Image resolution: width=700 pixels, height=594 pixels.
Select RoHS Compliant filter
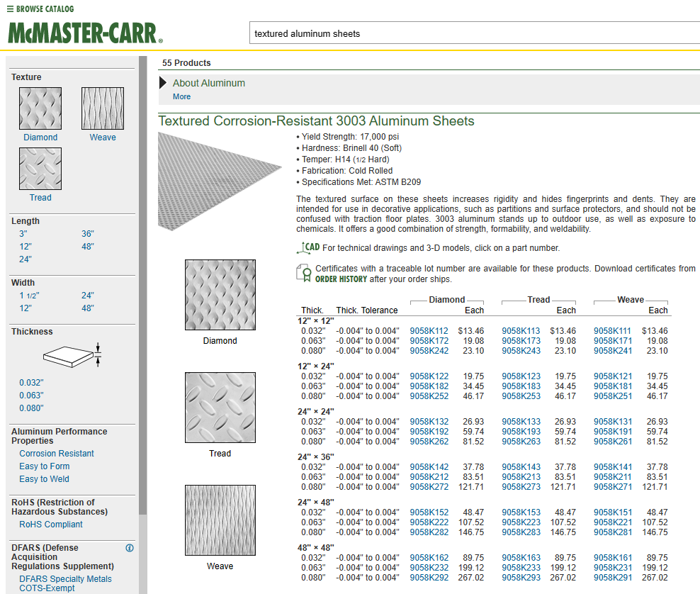pyautogui.click(x=51, y=525)
